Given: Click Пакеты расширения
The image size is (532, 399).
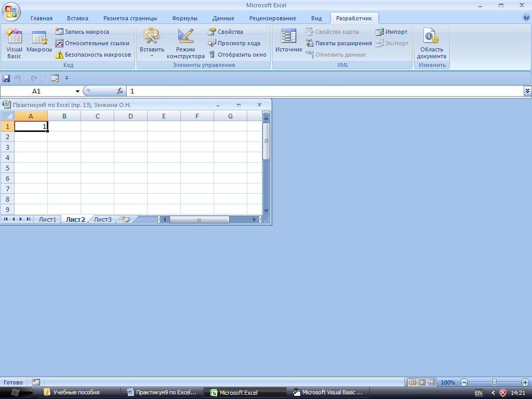Looking at the screenshot, I should point(339,43).
